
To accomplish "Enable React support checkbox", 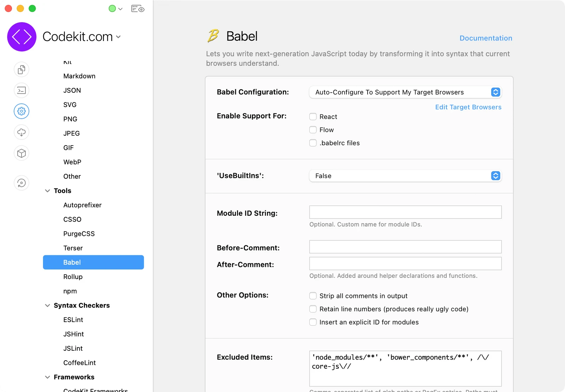I will click(x=313, y=117).
